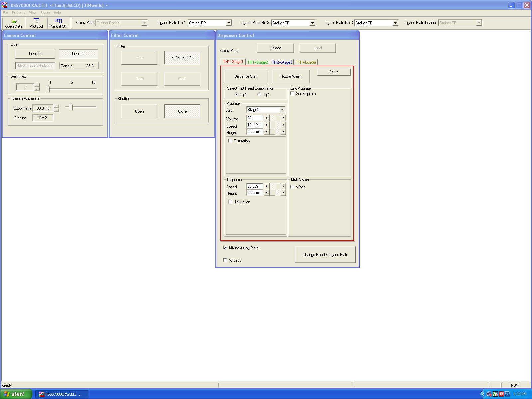
Task: Uncheck Mixing Assay Plate checkbox
Action: (x=225, y=248)
